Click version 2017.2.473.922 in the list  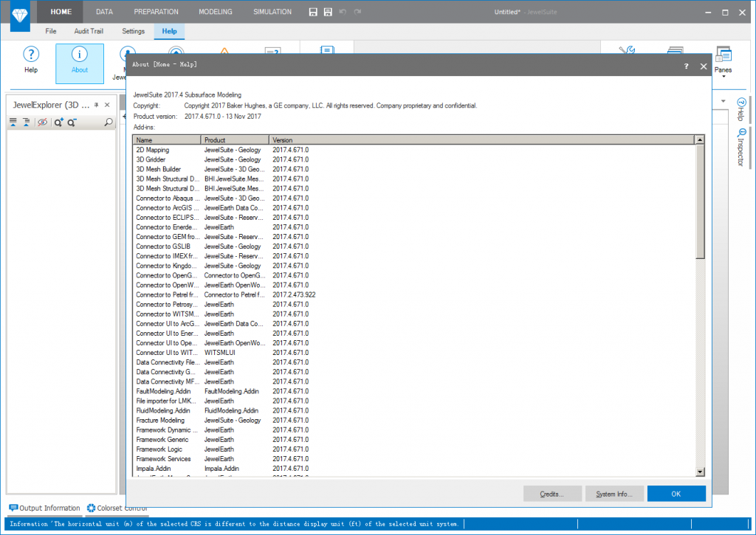tap(294, 294)
